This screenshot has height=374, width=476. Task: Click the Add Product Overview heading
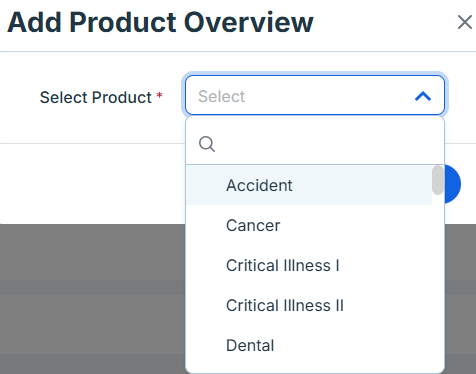click(x=160, y=22)
